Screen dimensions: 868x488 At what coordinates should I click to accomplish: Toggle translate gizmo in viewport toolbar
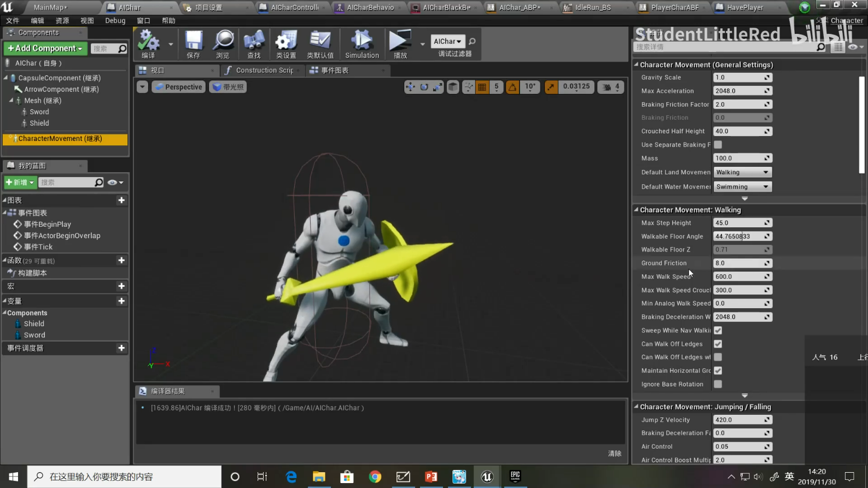(x=410, y=87)
